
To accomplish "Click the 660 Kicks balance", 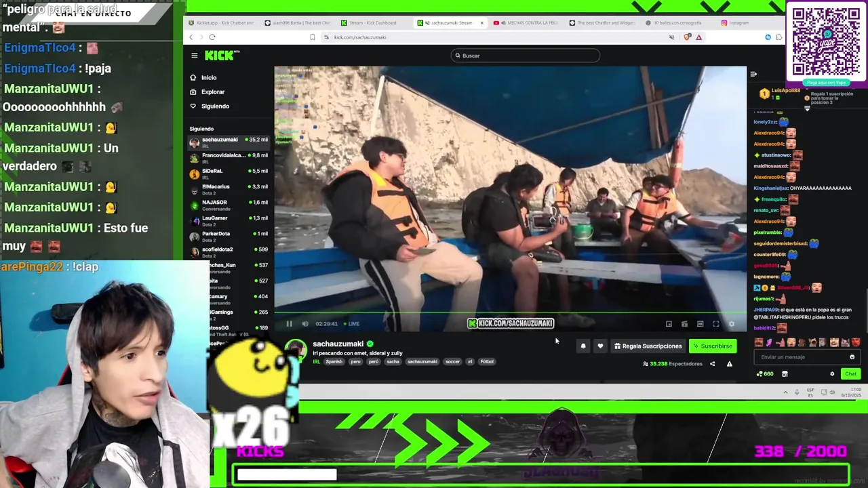I will click(x=765, y=374).
